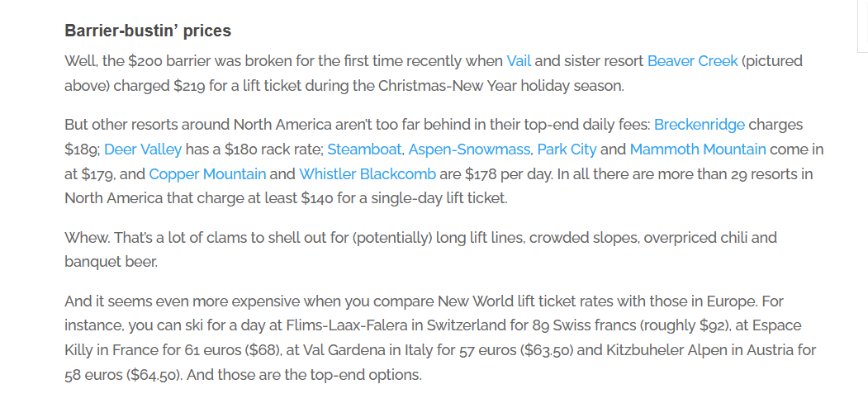The width and height of the screenshot is (868, 408).
Task: Follow the Mammoth Mountain link
Action: (x=698, y=149)
